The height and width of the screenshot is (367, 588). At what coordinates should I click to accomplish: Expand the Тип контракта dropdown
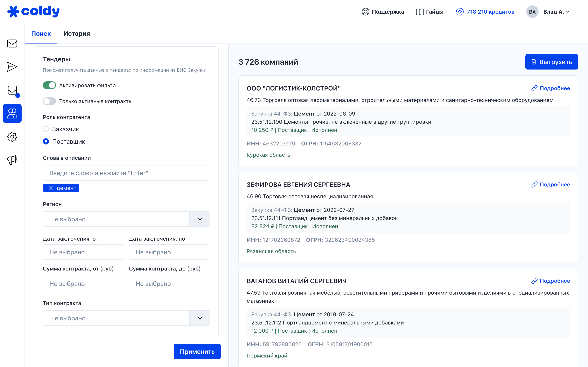200,318
